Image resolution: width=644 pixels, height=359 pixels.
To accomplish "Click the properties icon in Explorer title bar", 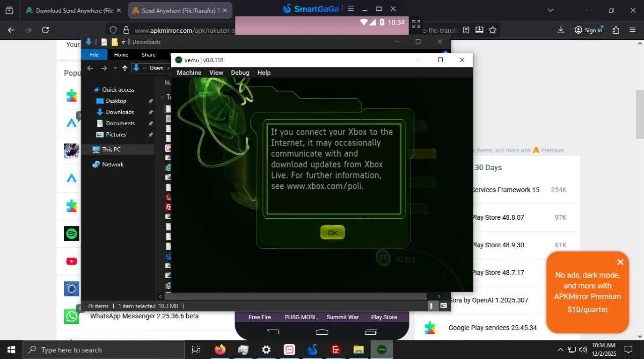I will pos(104,42).
